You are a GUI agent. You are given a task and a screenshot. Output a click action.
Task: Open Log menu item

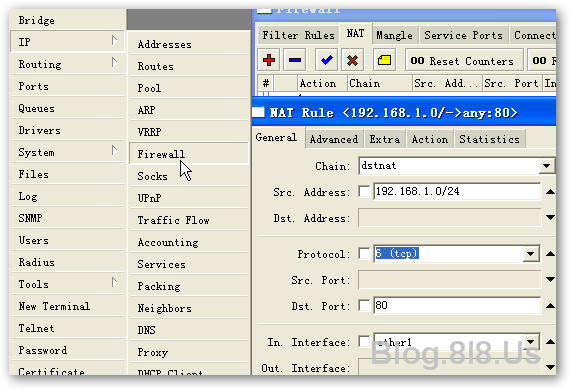click(68, 196)
